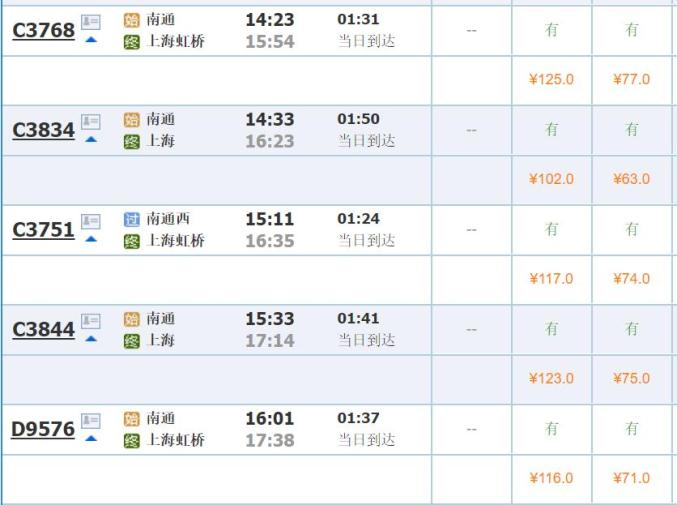
Task: Click ID card icon beside train C3751
Action: point(91,221)
